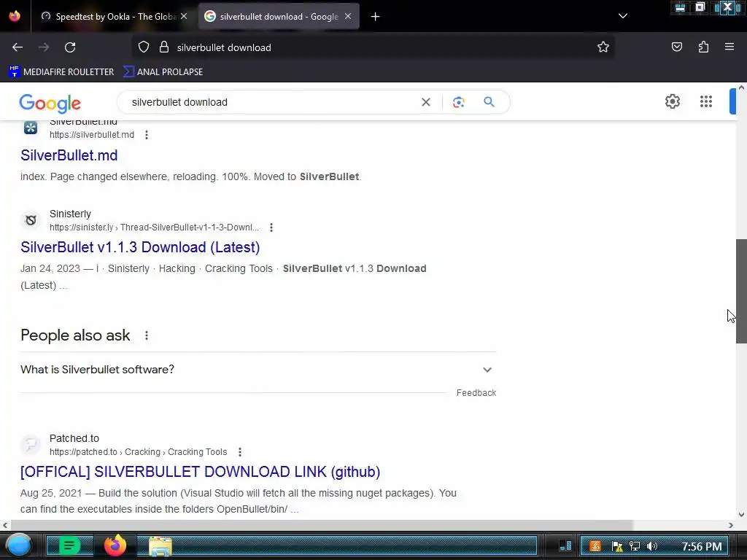The width and height of the screenshot is (747, 560).
Task: Click the Patched.to site favicon
Action: [31, 445]
